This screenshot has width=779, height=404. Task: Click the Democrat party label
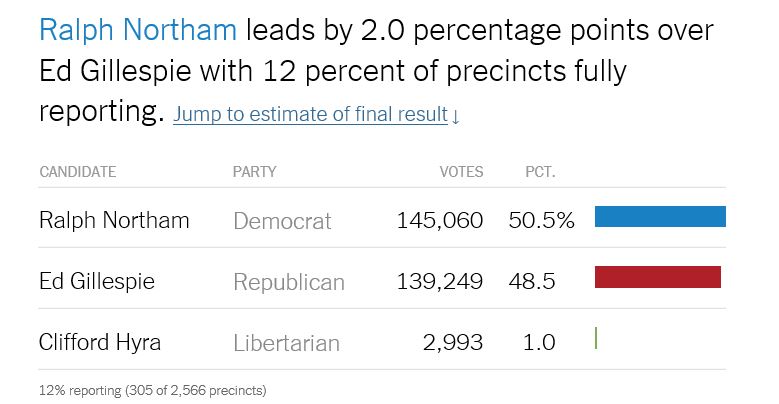tap(282, 221)
